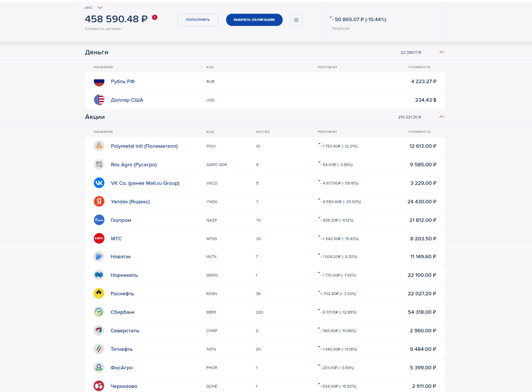The image size is (532, 392).
Task: Click Polymetal value 12 613.00 ₽
Action: coord(423,146)
